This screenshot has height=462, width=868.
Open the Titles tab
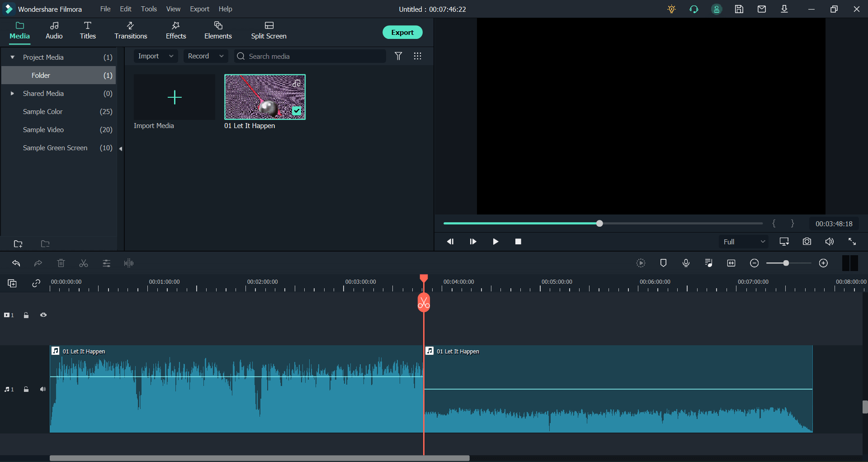(88, 31)
